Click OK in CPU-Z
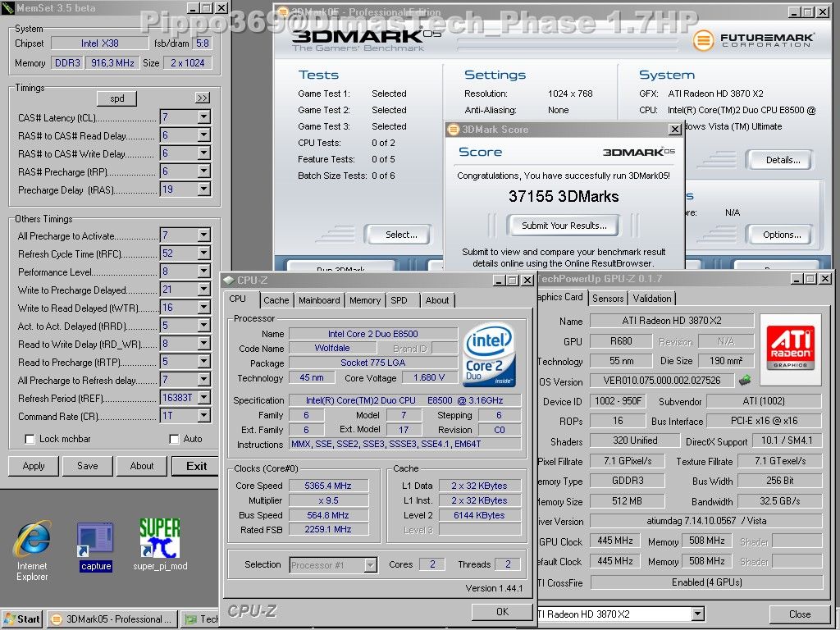This screenshot has width=840, height=630. coord(502,612)
